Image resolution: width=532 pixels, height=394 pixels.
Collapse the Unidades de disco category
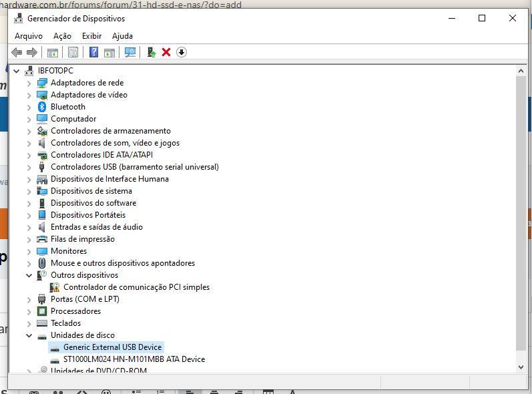29,335
